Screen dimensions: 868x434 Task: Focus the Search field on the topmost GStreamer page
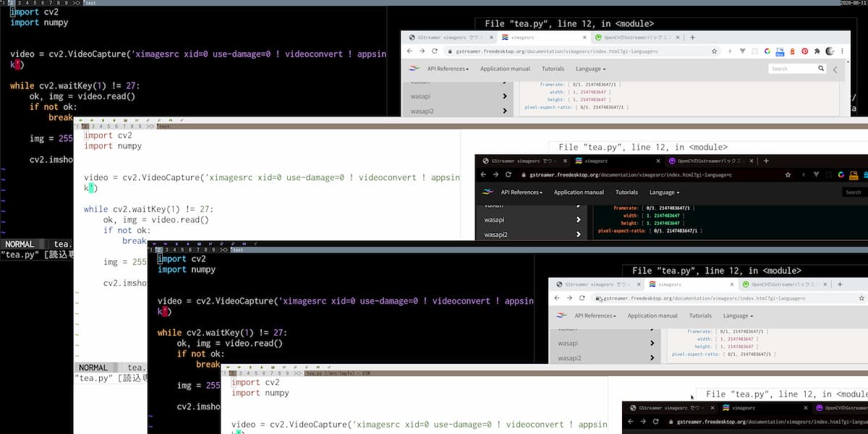point(792,69)
